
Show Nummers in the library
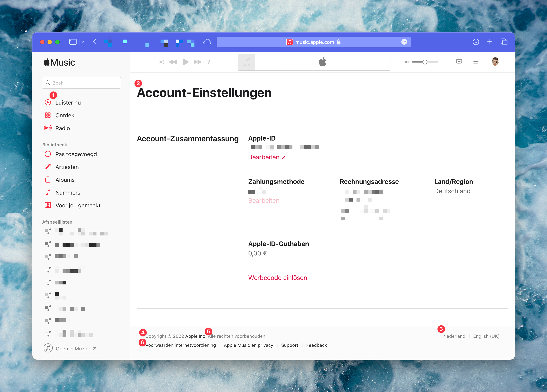(67, 192)
